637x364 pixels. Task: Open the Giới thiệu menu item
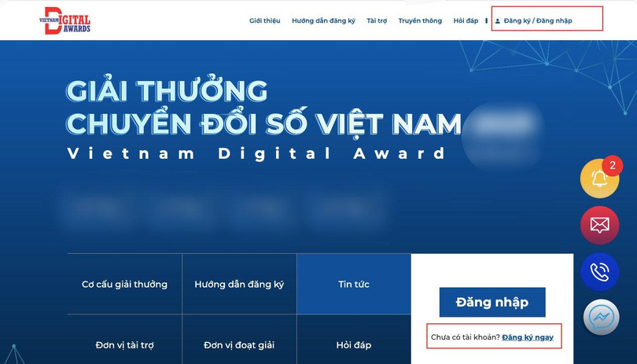pos(264,20)
